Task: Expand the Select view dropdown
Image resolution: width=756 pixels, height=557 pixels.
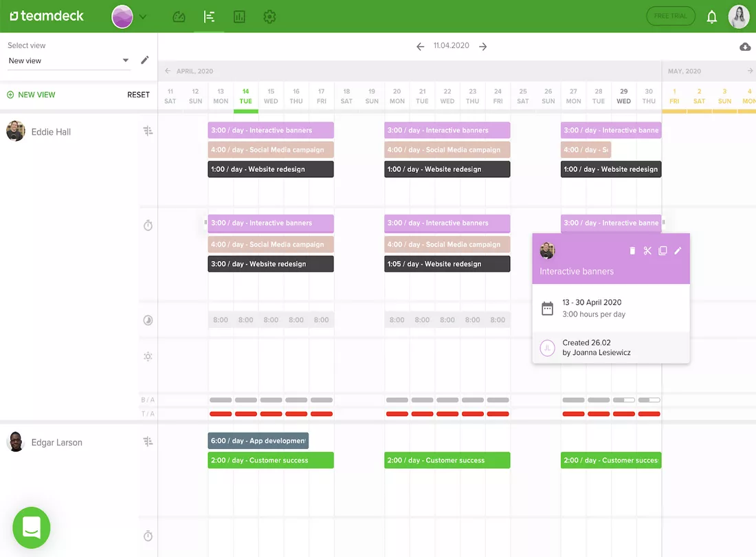Action: click(69, 61)
